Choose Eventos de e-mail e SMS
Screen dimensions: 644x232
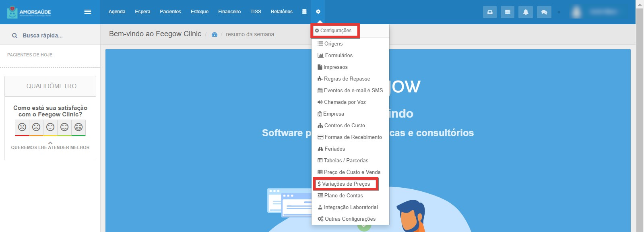(350, 90)
